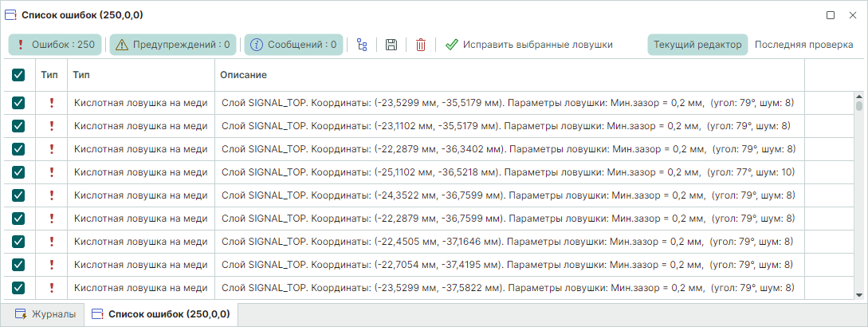Select description with coordinates (-22,4505 мм, -37,1646 мм)
The width and height of the screenshot is (868, 327).
(x=508, y=241)
